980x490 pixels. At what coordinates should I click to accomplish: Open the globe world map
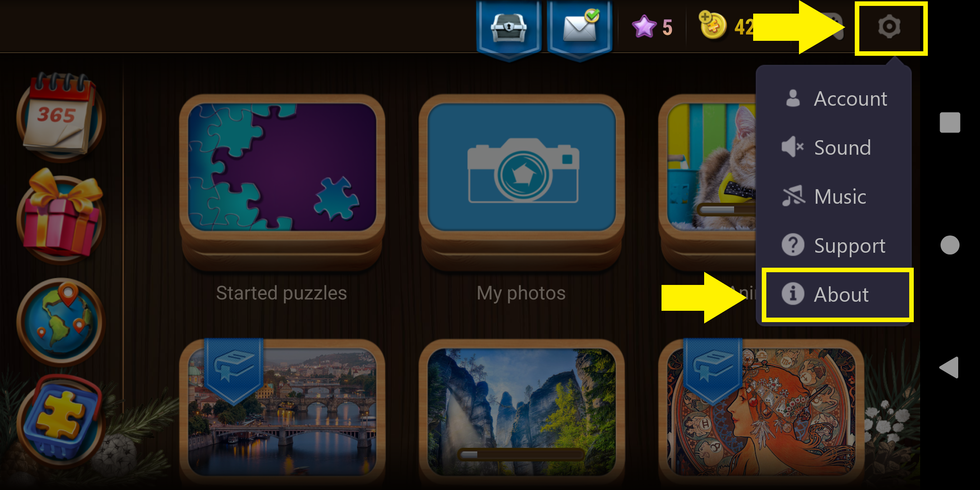point(61,321)
